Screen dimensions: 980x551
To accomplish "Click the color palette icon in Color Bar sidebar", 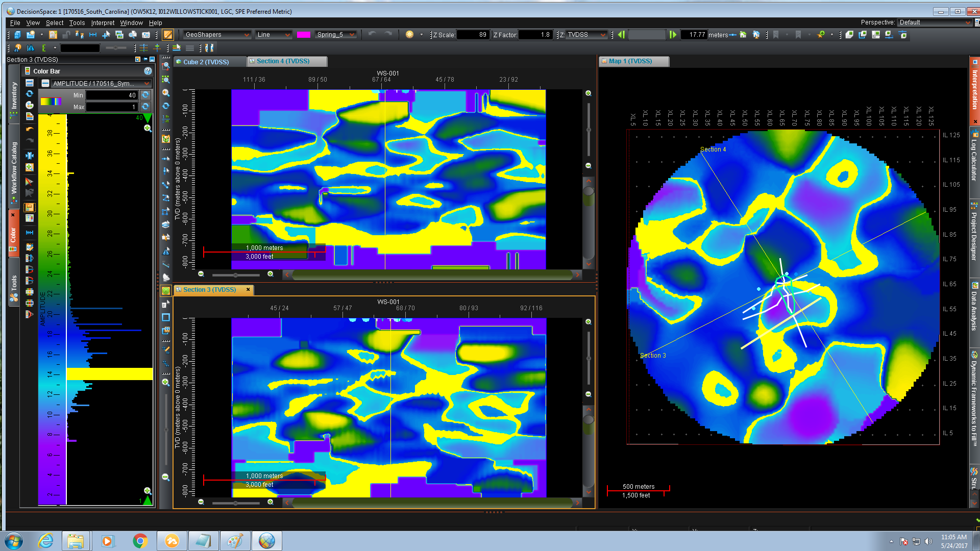I will pos(30,105).
